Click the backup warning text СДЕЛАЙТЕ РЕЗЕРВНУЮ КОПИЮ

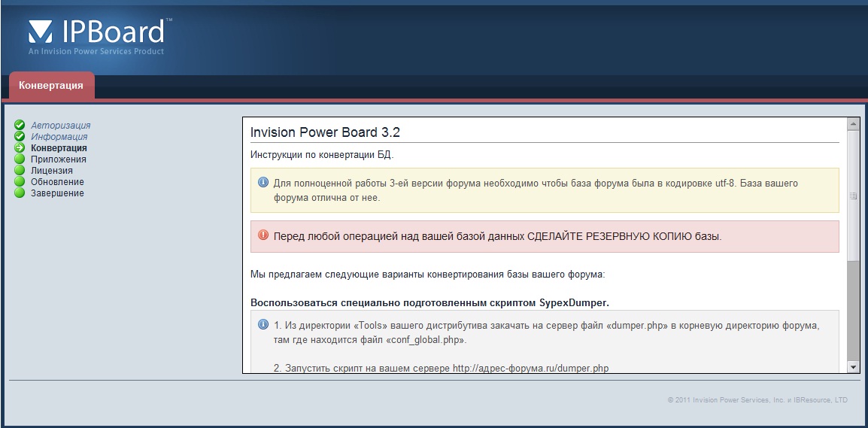point(609,236)
